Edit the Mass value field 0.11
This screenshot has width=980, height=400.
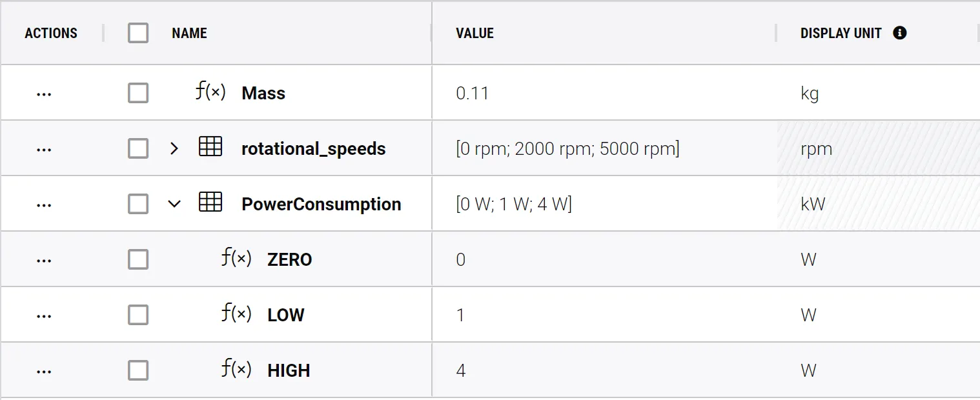tap(473, 94)
